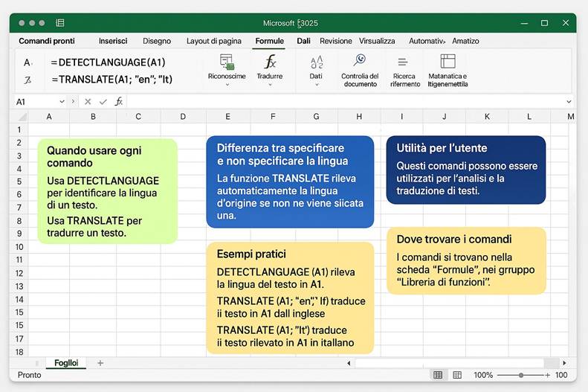
Task: Click the fx insert function icon in formula bar
Action: point(118,101)
